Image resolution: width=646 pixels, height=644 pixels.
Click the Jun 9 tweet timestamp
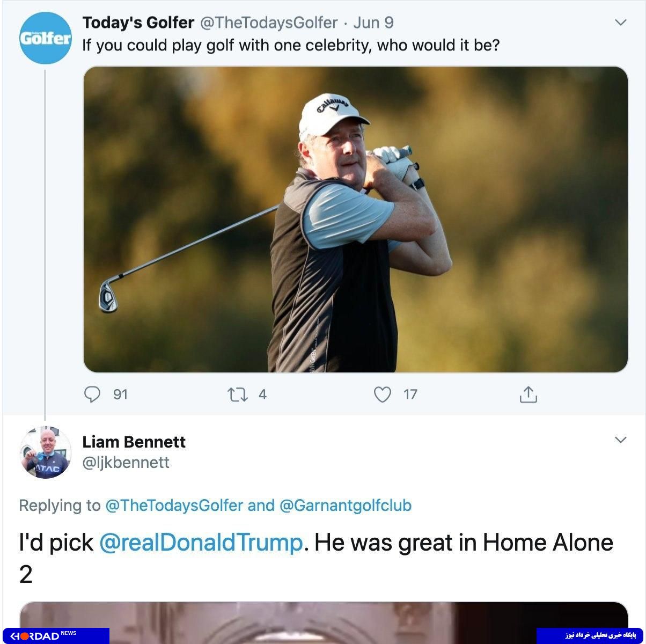[x=373, y=23]
